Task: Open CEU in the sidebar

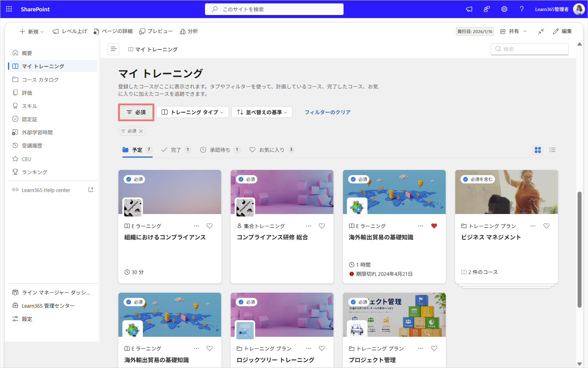Action: tap(53, 159)
